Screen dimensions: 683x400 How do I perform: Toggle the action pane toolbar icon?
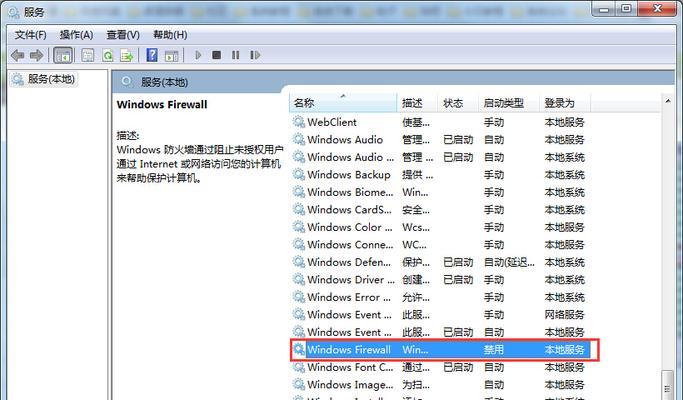[171, 55]
